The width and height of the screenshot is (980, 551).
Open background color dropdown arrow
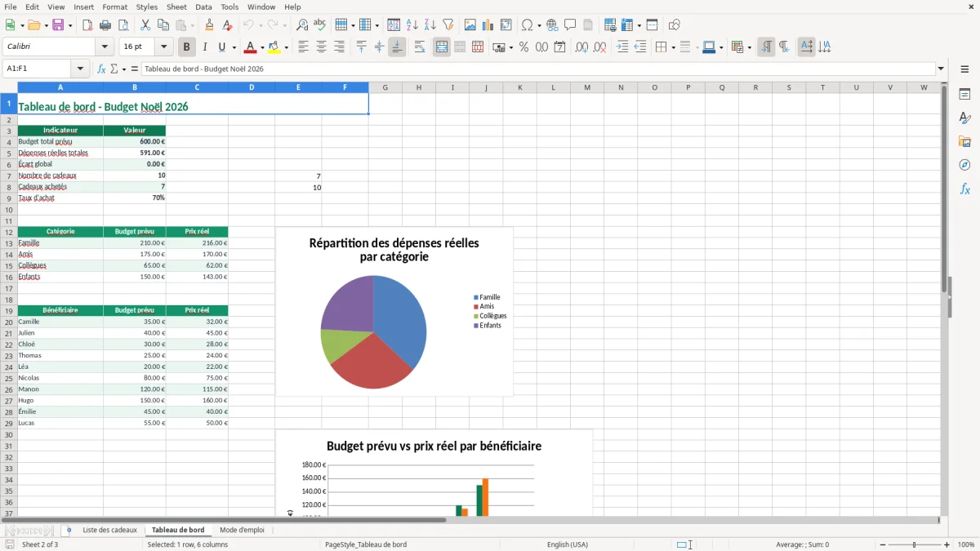[x=286, y=47]
